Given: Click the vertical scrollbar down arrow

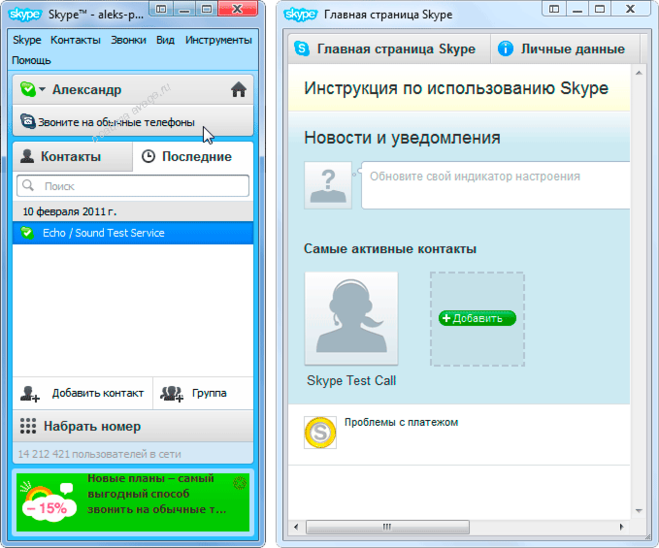Looking at the screenshot, I should 638,511.
